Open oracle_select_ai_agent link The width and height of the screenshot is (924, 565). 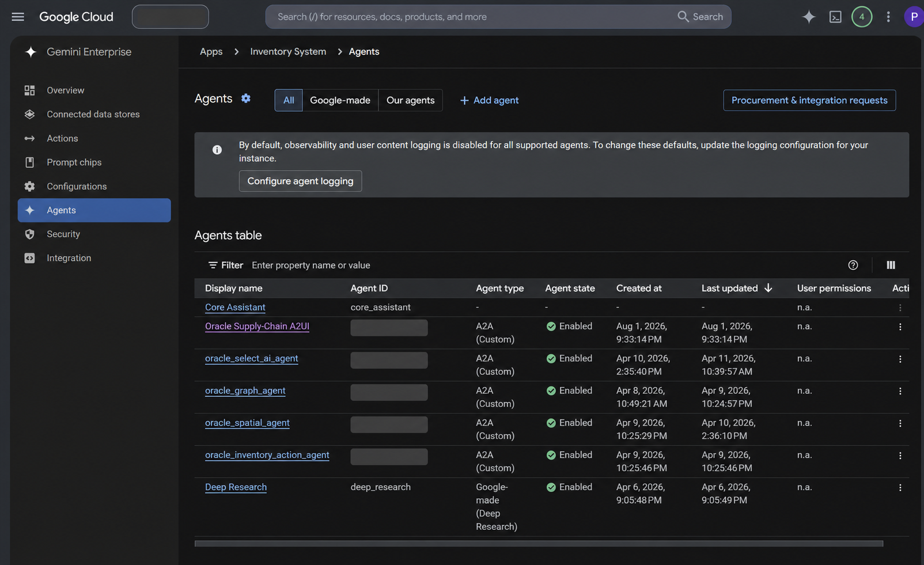click(x=251, y=358)
